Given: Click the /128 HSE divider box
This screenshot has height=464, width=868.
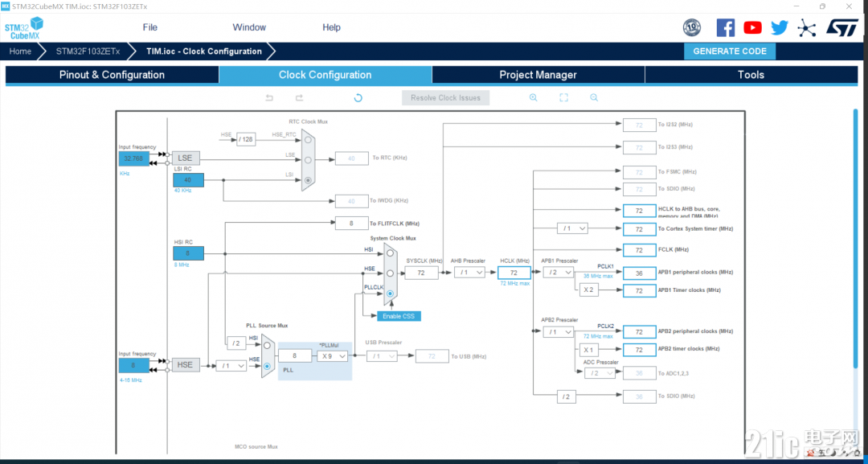Looking at the screenshot, I should point(246,139).
